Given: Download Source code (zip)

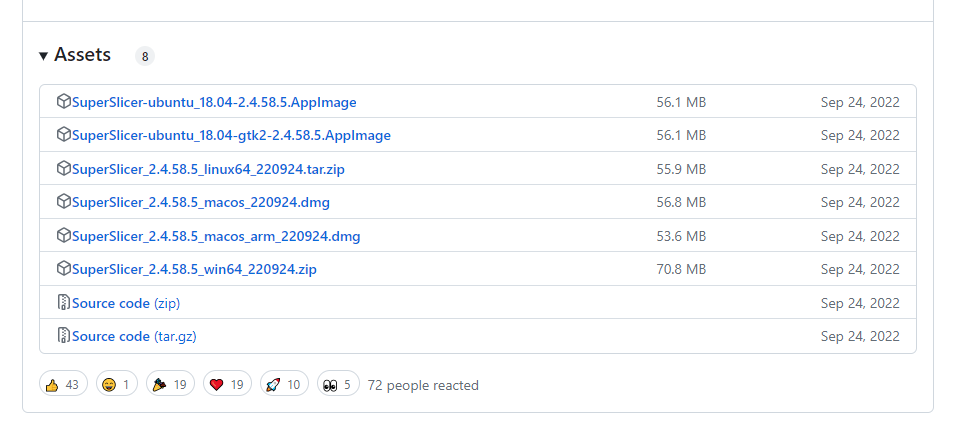Looking at the screenshot, I should click(126, 303).
